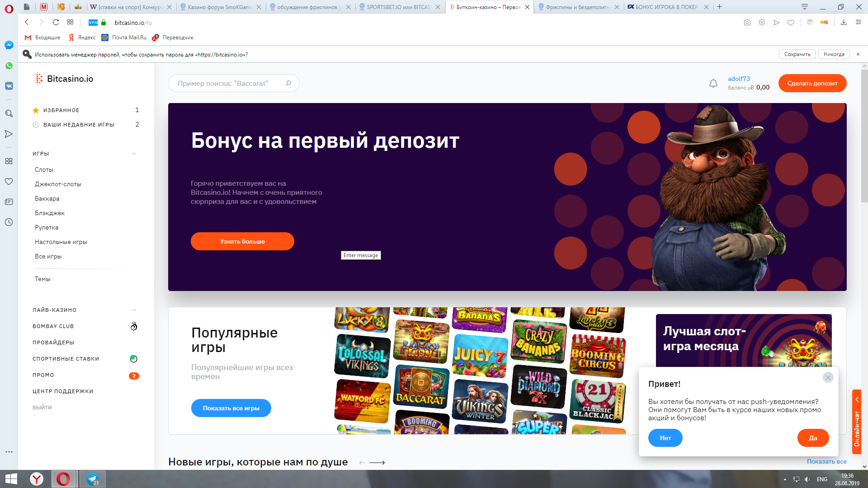Image resolution: width=868 pixels, height=488 pixels.
Task: Open sidebar three-dots settings
Action: [x=9, y=452]
